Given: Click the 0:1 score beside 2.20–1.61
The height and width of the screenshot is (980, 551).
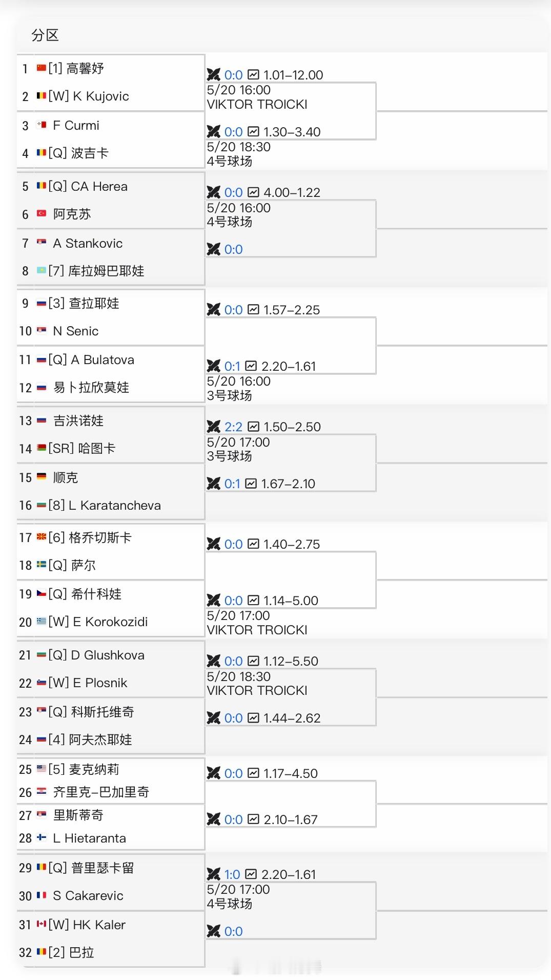Looking at the screenshot, I should [x=232, y=366].
